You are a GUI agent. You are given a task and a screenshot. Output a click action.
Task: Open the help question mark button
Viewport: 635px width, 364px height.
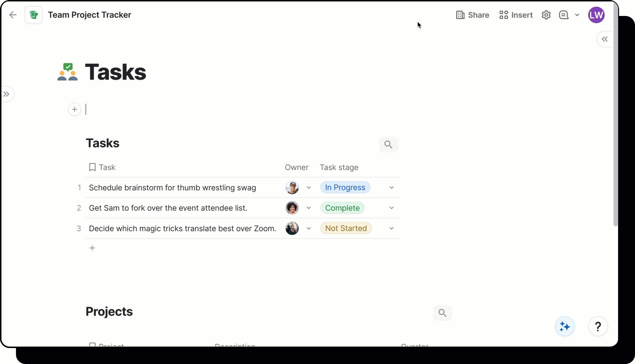(x=598, y=327)
